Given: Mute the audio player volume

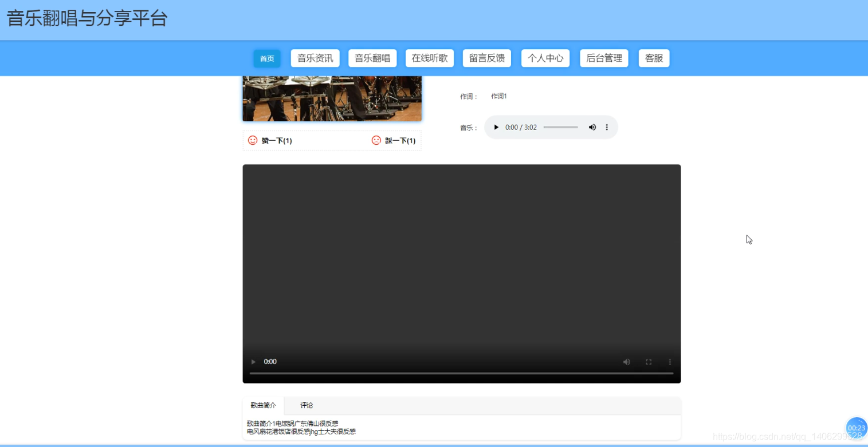Looking at the screenshot, I should (x=592, y=127).
